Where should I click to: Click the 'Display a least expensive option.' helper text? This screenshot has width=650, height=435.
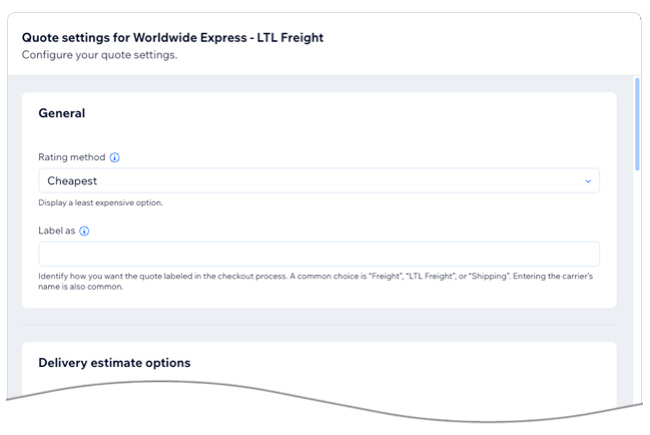100,203
